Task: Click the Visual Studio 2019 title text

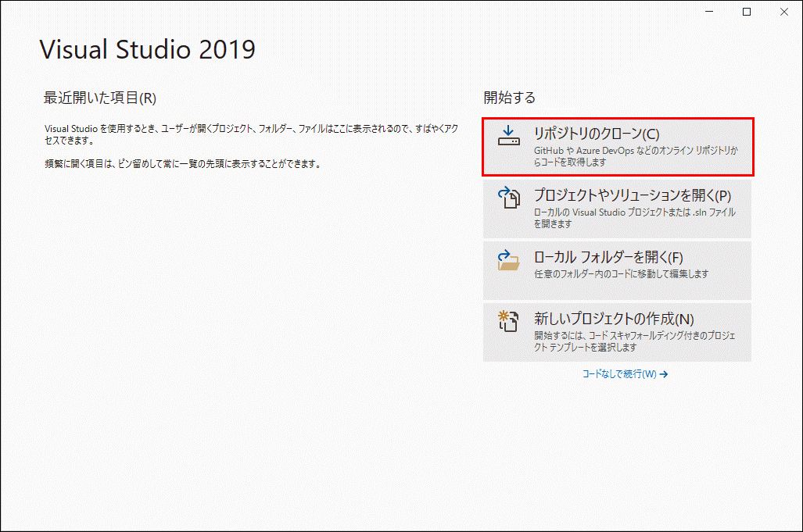Action: 148,50
